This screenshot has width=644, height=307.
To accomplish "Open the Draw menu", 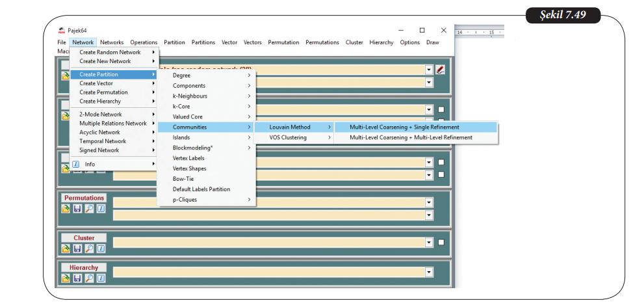I will click(x=432, y=42).
